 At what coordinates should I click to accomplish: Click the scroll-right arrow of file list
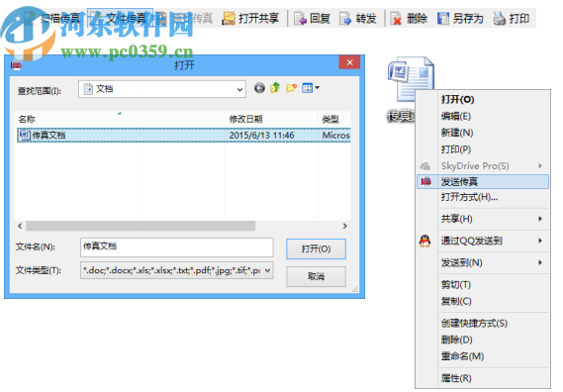pyautogui.click(x=345, y=226)
